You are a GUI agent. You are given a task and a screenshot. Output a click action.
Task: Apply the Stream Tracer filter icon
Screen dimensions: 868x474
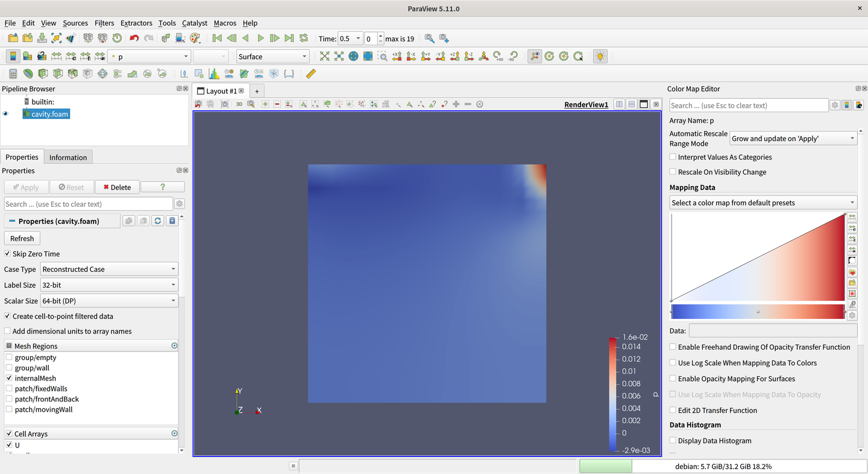[x=117, y=74]
